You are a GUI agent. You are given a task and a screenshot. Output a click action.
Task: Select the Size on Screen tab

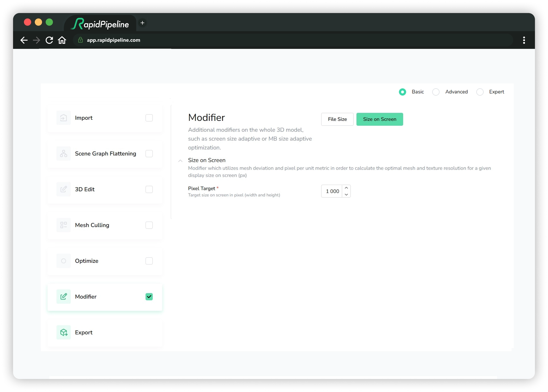380,119
